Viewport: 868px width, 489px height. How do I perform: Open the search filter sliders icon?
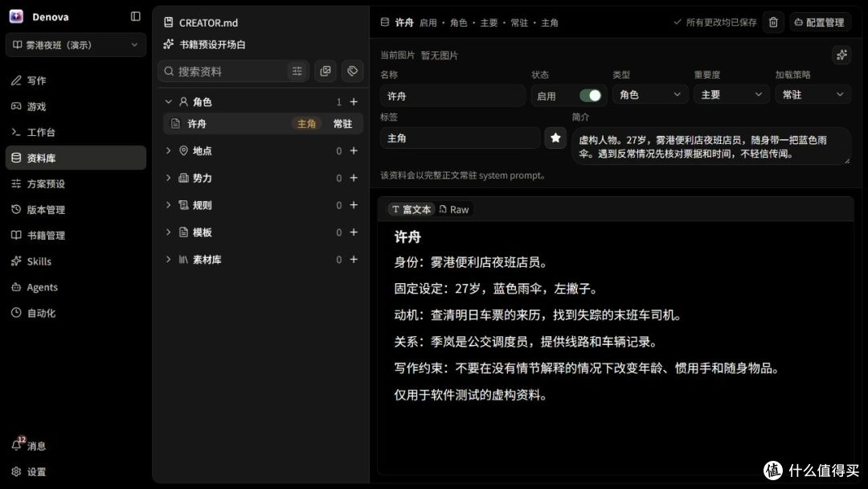point(297,71)
